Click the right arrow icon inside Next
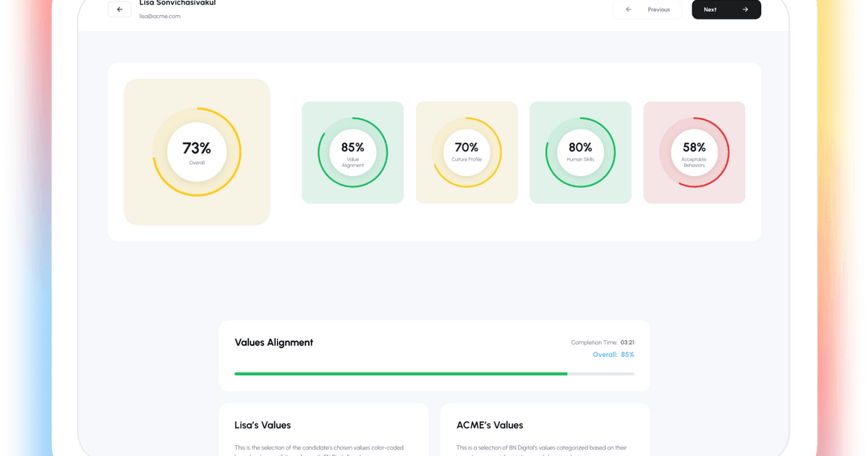868x456 pixels. tap(745, 9)
